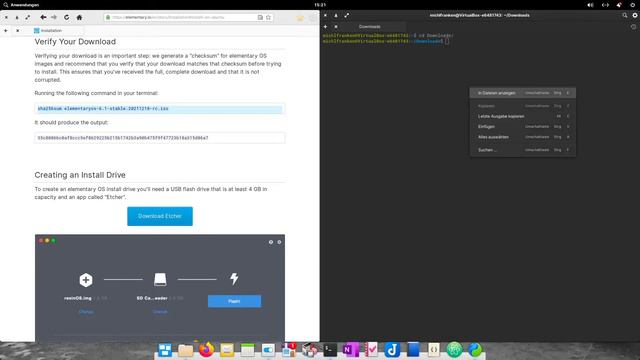The width and height of the screenshot is (640, 360).
Task: Click the Download Etcher button
Action: click(x=160, y=216)
